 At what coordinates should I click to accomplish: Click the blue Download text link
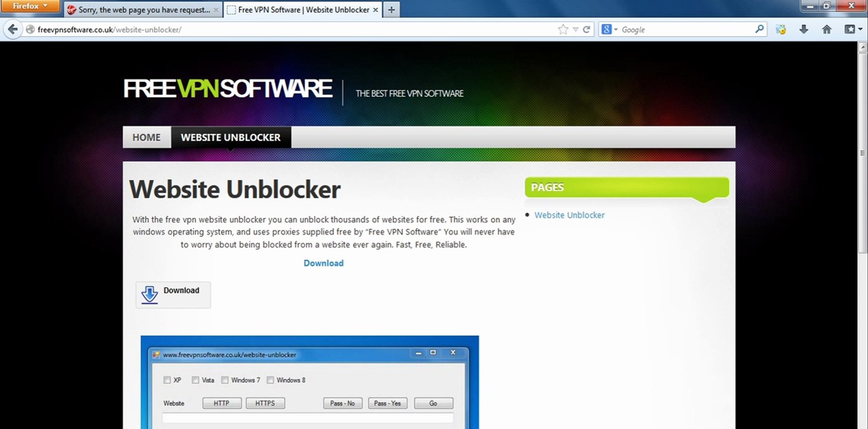click(x=323, y=263)
